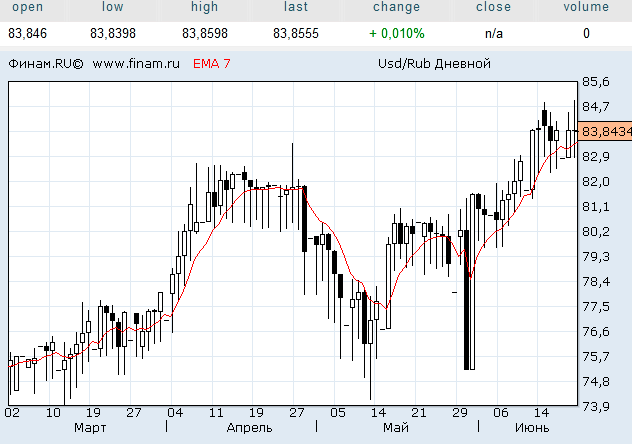Click the Финам.RU© copyright label
Viewport: 632px width, 444px height.
click(x=45, y=64)
